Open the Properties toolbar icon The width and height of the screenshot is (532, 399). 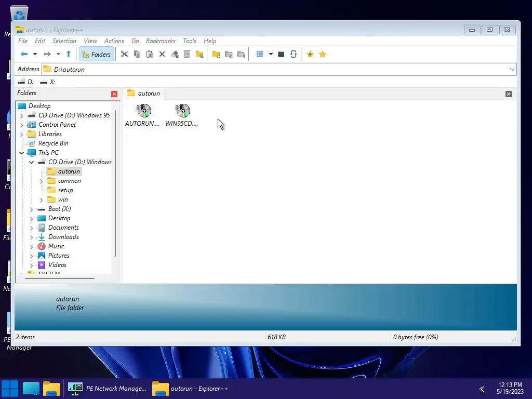click(187, 54)
